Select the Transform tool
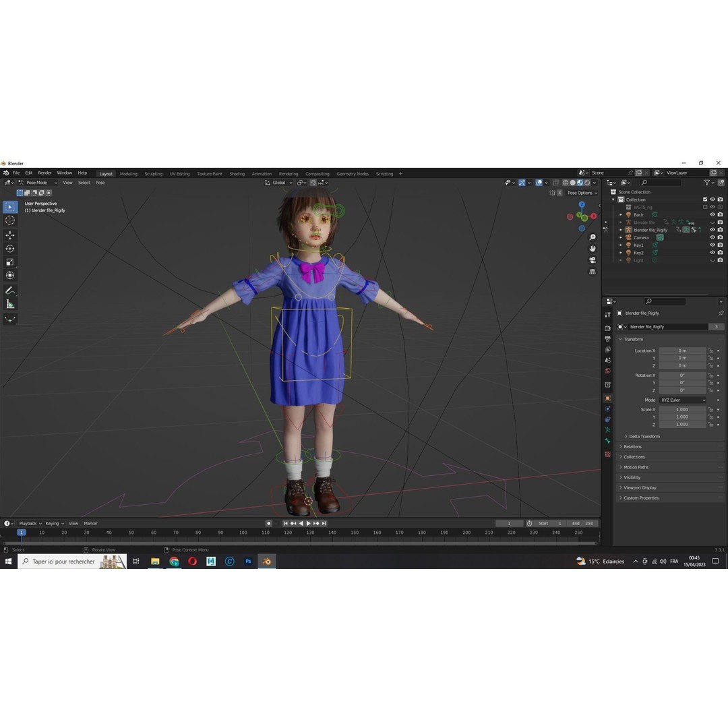 tap(9, 276)
